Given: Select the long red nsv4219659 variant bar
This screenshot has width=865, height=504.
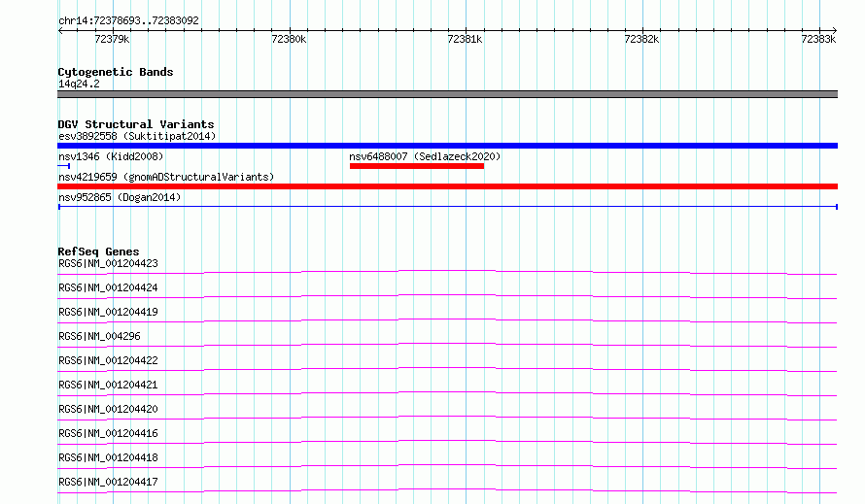Looking at the screenshot, I should coord(447,186).
